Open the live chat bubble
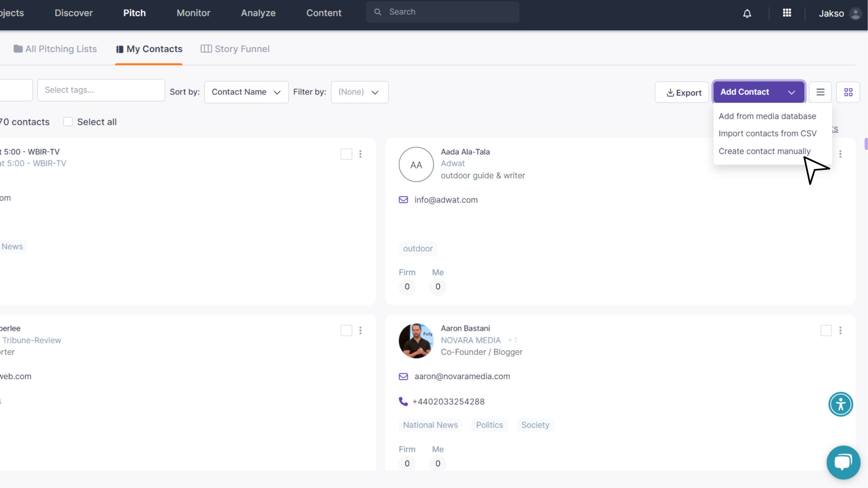This screenshot has height=488, width=868. click(x=844, y=462)
